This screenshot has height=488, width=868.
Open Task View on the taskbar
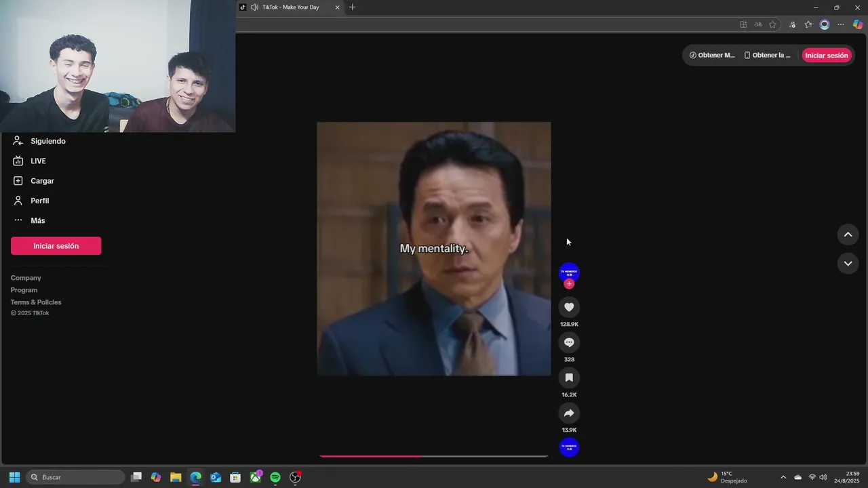pyautogui.click(x=136, y=477)
